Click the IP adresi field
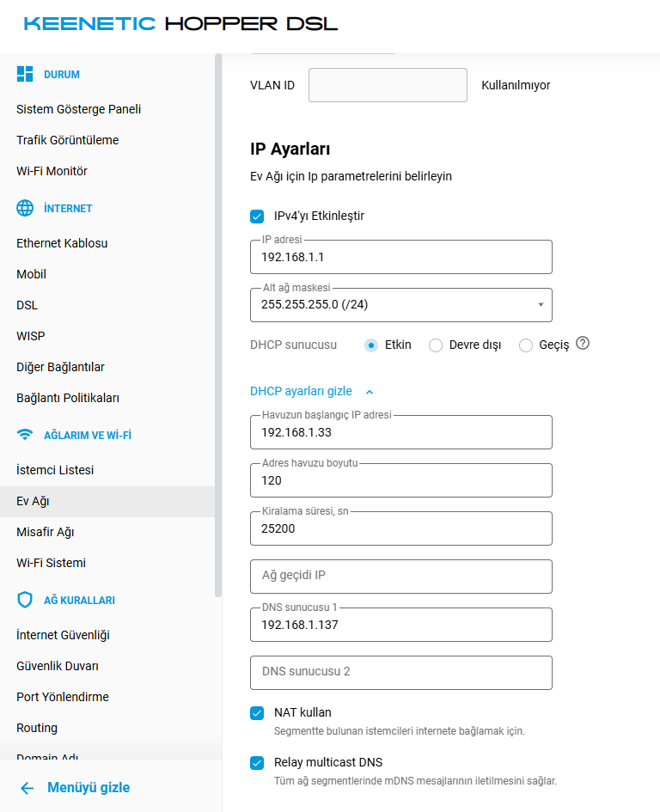This screenshot has width=660, height=812. [x=401, y=257]
